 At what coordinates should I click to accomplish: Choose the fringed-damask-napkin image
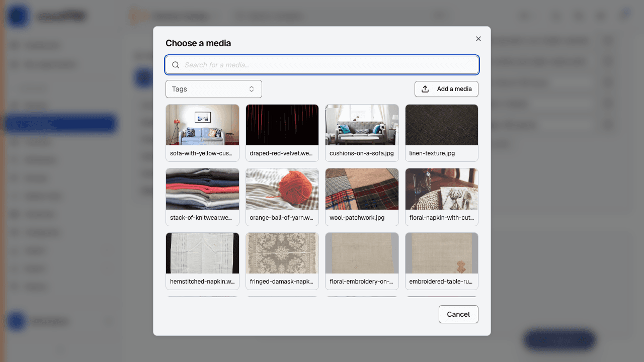coord(282,253)
